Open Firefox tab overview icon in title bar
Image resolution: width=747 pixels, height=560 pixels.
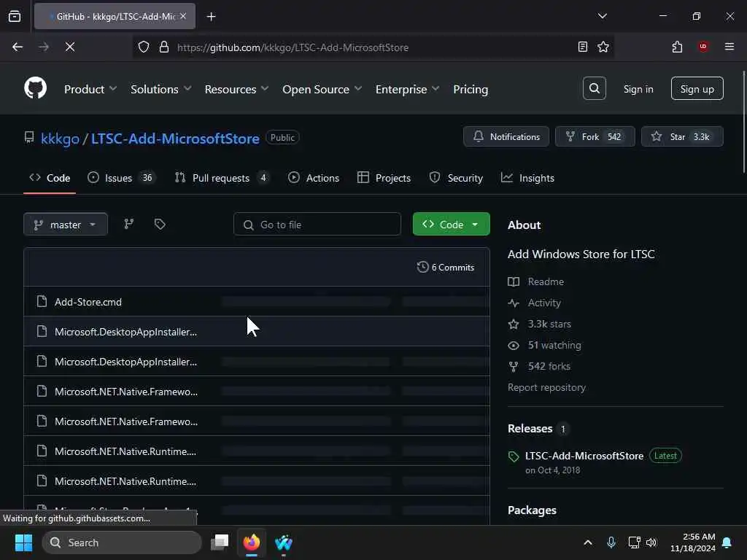point(15,16)
